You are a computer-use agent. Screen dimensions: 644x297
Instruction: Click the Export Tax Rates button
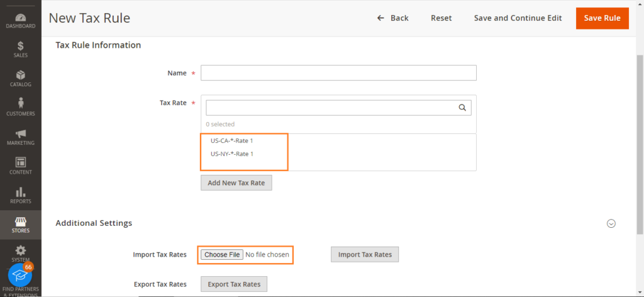tap(234, 284)
